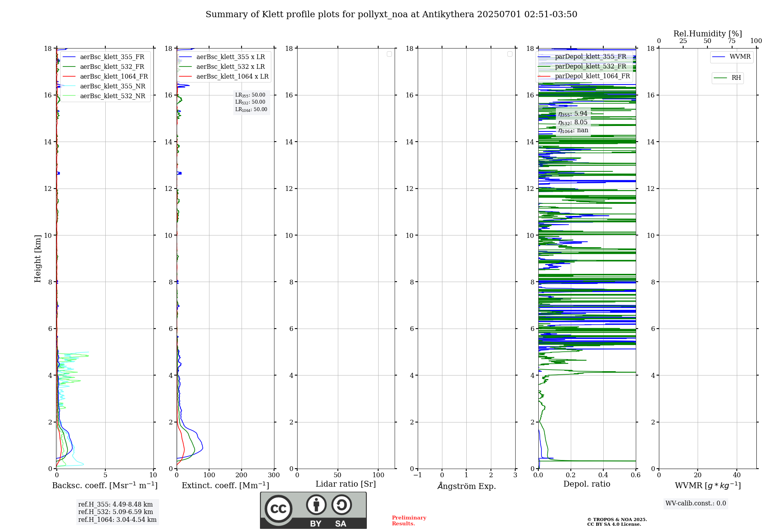This screenshot has width=783, height=532.
Task: Click legend entry 'aerBsc_klett_1064 x LR'
Action: [224, 77]
